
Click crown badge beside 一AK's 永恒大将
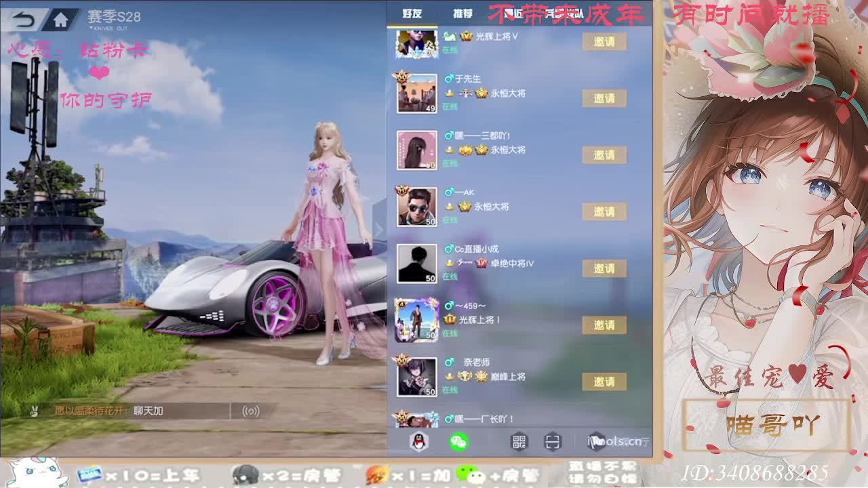coord(465,206)
